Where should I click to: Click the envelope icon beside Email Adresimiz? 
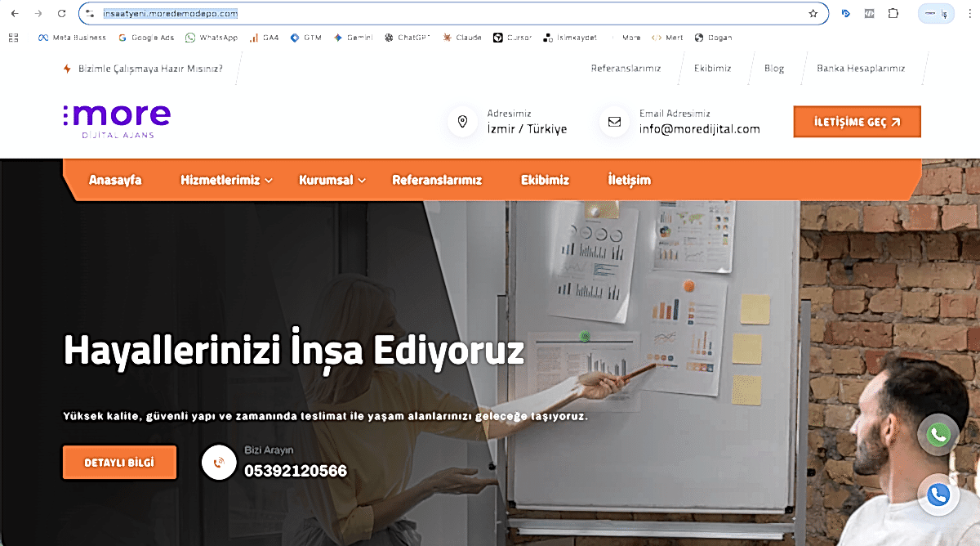pyautogui.click(x=613, y=121)
